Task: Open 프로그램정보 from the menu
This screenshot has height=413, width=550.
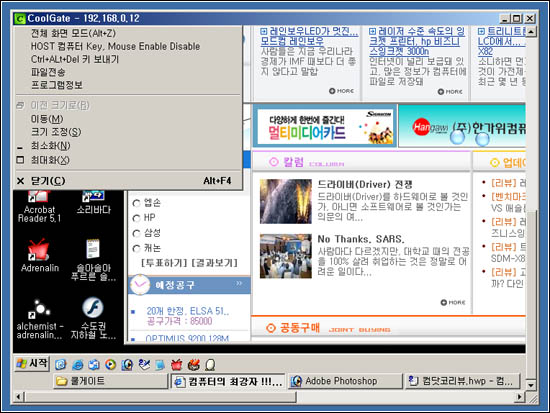Action: 128,85
